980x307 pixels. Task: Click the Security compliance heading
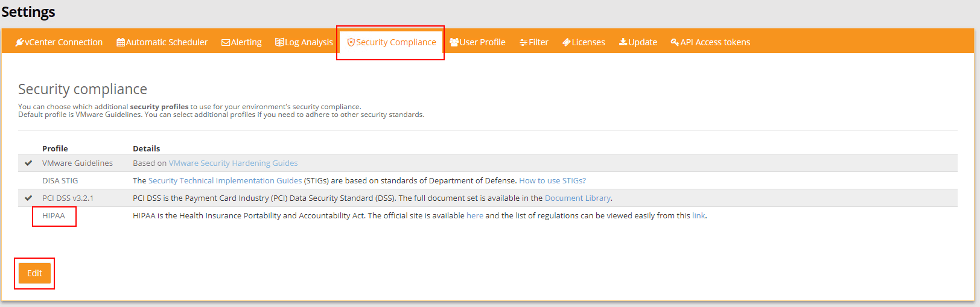point(83,89)
